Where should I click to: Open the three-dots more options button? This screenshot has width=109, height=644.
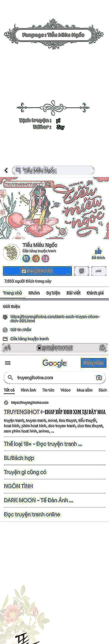pyautogui.click(x=99, y=271)
